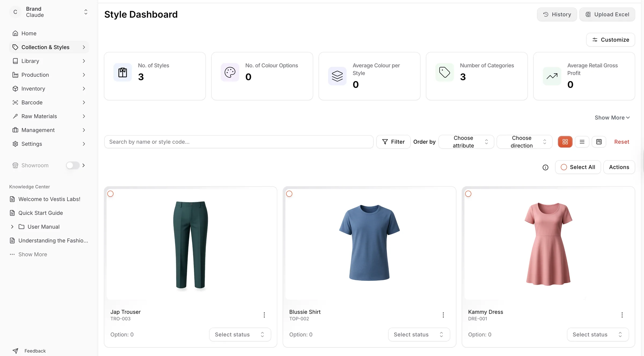Click the tag icon for Number of Categories
This screenshot has height=356, width=644.
click(445, 72)
